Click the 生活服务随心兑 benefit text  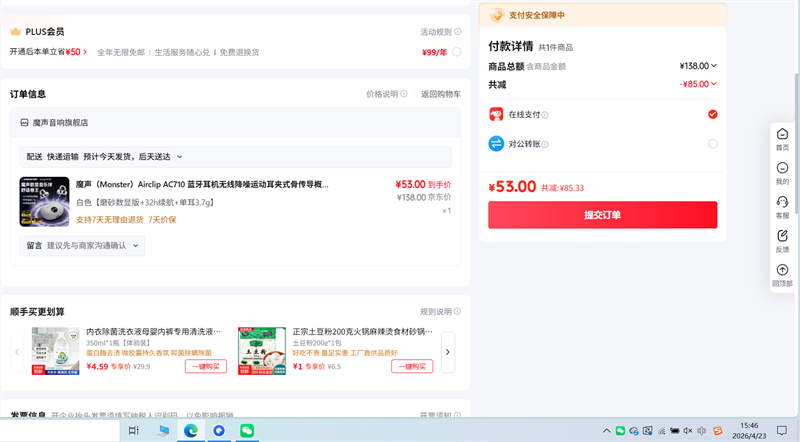(182, 52)
